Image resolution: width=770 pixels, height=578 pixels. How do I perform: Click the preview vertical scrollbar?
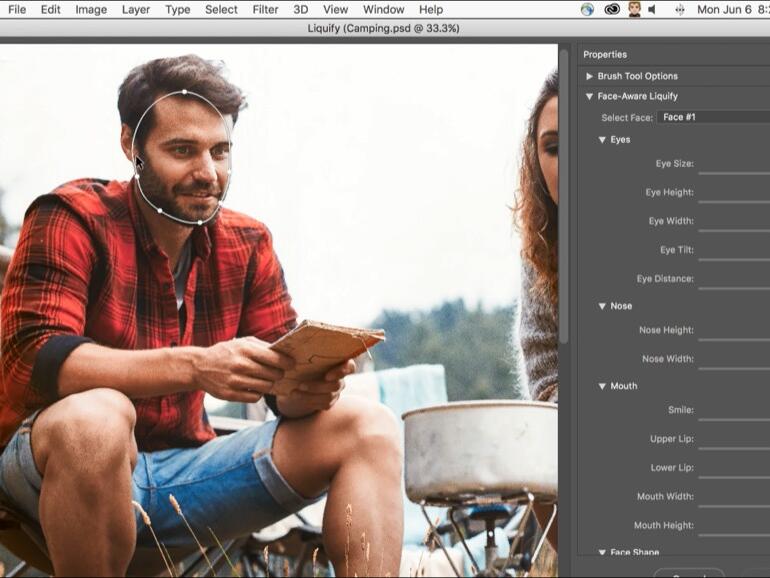click(x=564, y=195)
